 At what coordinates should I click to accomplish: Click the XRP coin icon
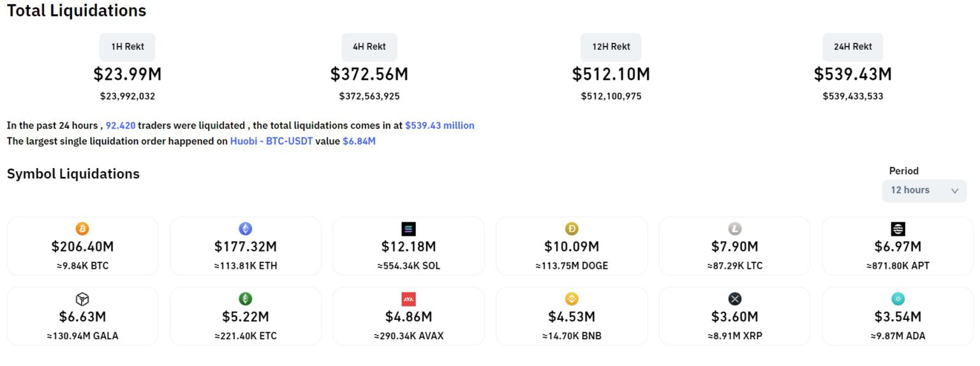pos(735,299)
